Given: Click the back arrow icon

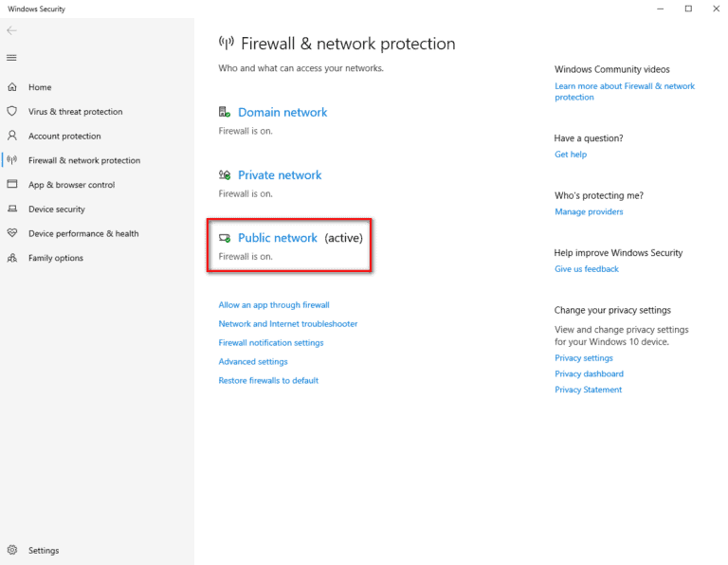Looking at the screenshot, I should coord(11,30).
